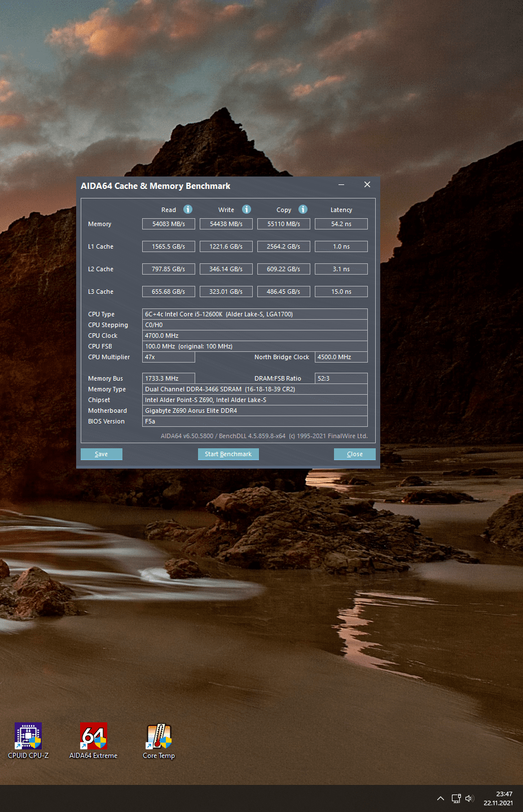Click North Bridge Clock value 4500.0 MHz
Viewport: 523px width, 812px height.
coord(341,357)
